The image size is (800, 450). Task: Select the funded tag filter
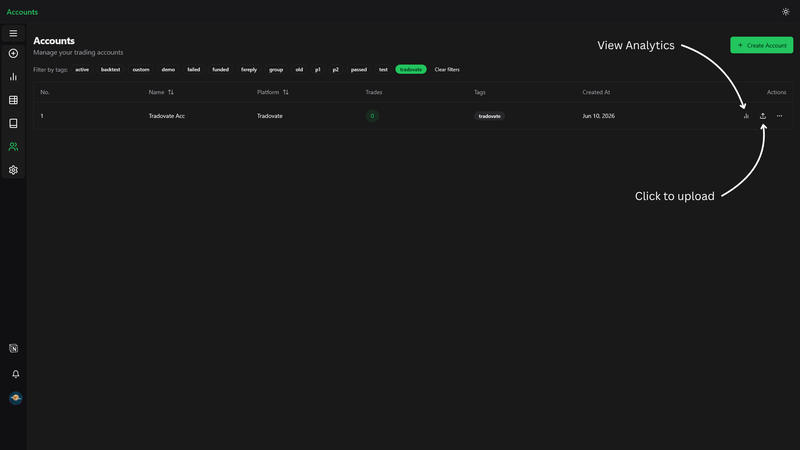click(x=220, y=69)
